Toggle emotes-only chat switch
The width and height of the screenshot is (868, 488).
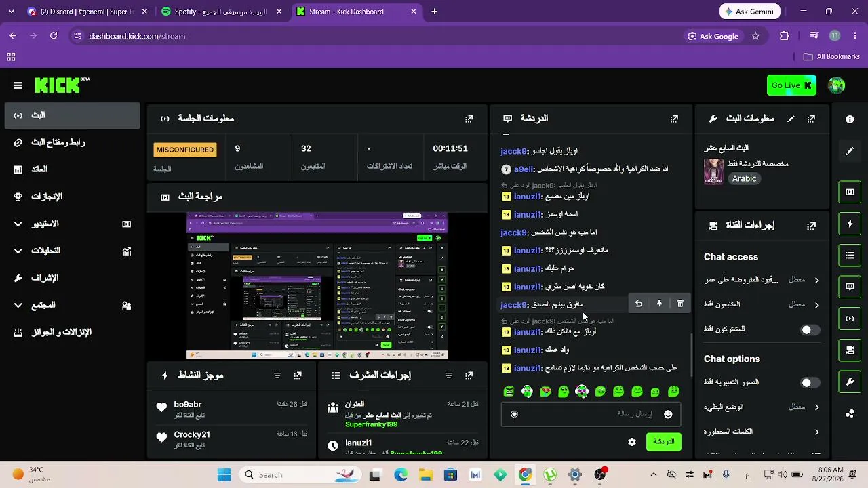[x=810, y=383]
